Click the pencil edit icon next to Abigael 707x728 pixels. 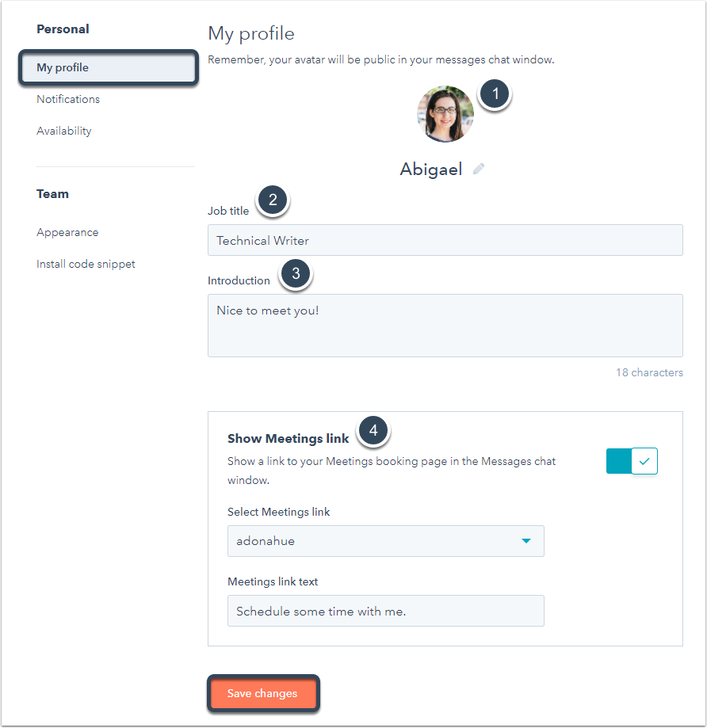479,169
